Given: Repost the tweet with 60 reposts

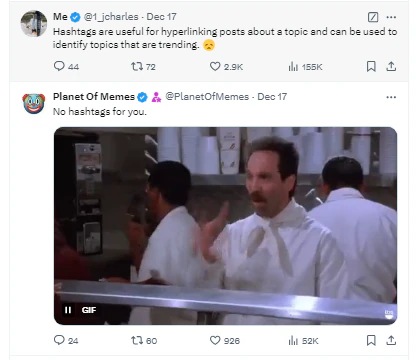Looking at the screenshot, I should 144,340.
